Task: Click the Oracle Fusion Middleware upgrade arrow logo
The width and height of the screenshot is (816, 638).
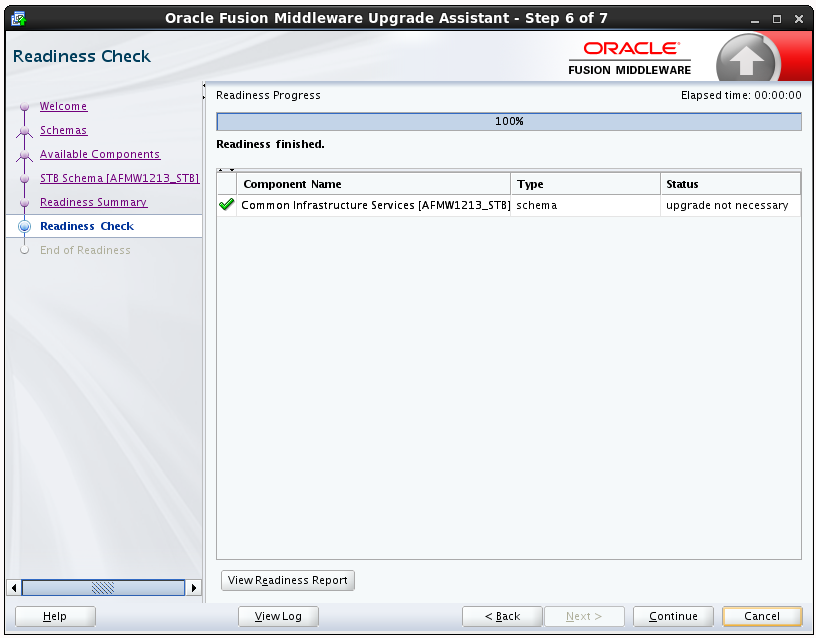Action: pos(747,59)
